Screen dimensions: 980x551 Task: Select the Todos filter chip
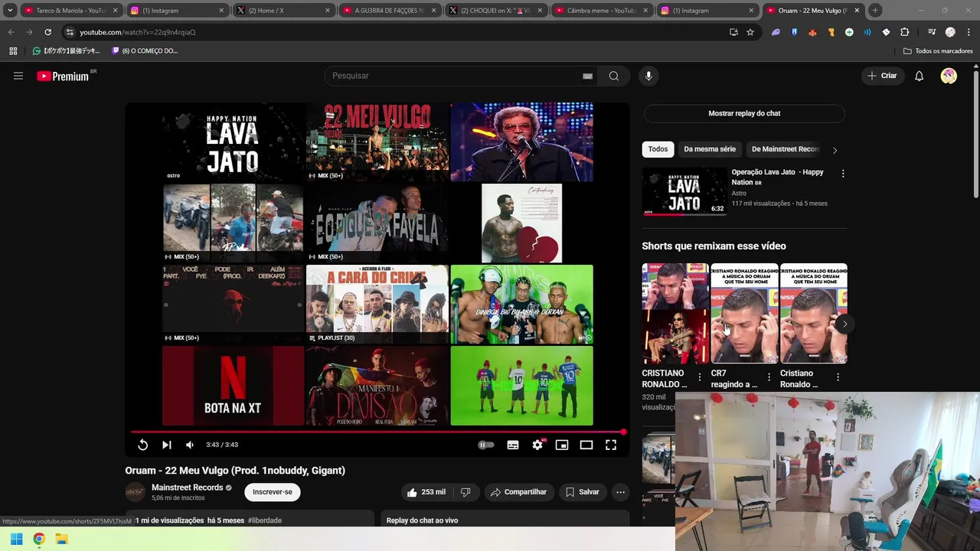[x=658, y=149]
